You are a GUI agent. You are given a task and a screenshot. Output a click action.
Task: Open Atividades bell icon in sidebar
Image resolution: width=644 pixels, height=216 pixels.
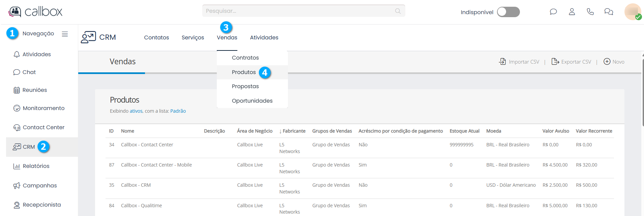click(x=17, y=55)
